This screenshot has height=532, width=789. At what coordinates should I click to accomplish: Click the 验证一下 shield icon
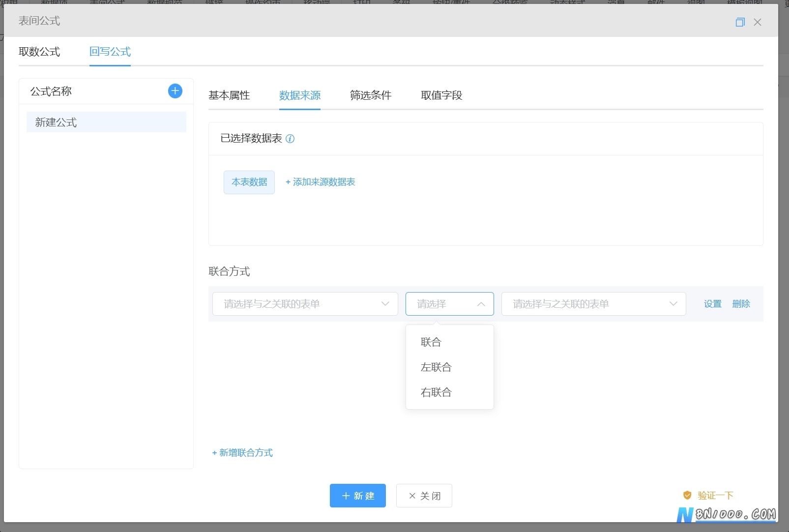(x=687, y=496)
